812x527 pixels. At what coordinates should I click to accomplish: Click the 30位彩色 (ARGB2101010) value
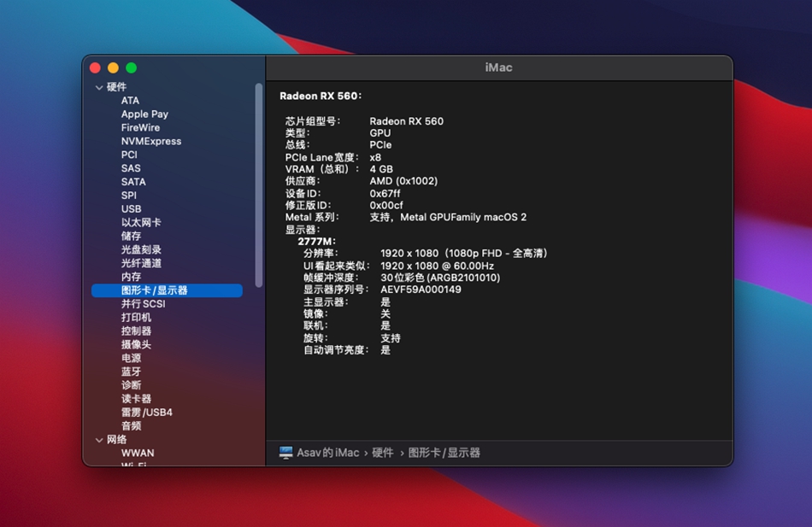pyautogui.click(x=440, y=278)
